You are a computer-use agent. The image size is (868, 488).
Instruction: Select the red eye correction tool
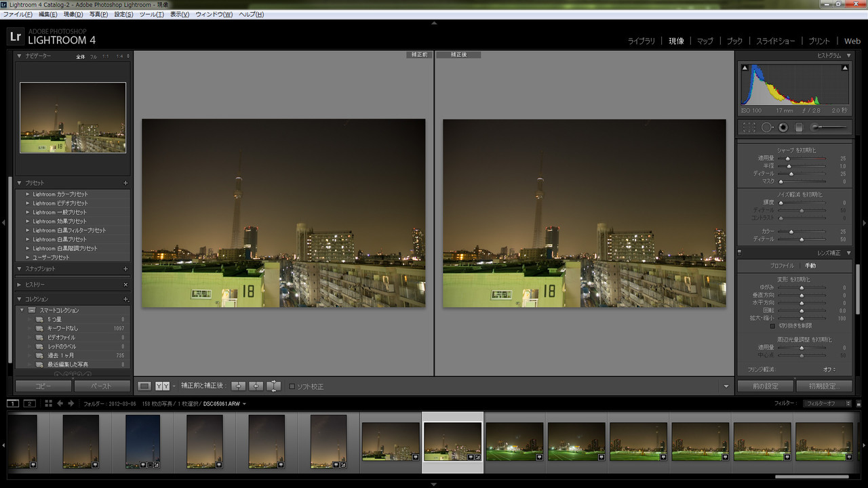[x=783, y=127]
